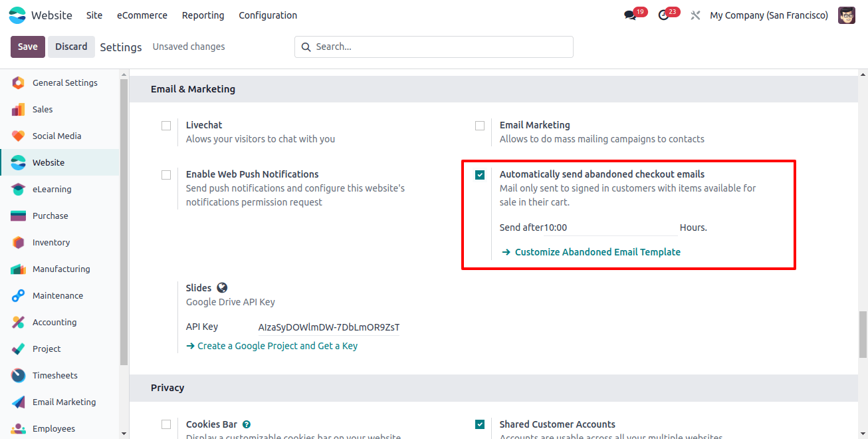868x439 pixels.
Task: Click the Settings breadcrumb title
Action: [x=121, y=47]
